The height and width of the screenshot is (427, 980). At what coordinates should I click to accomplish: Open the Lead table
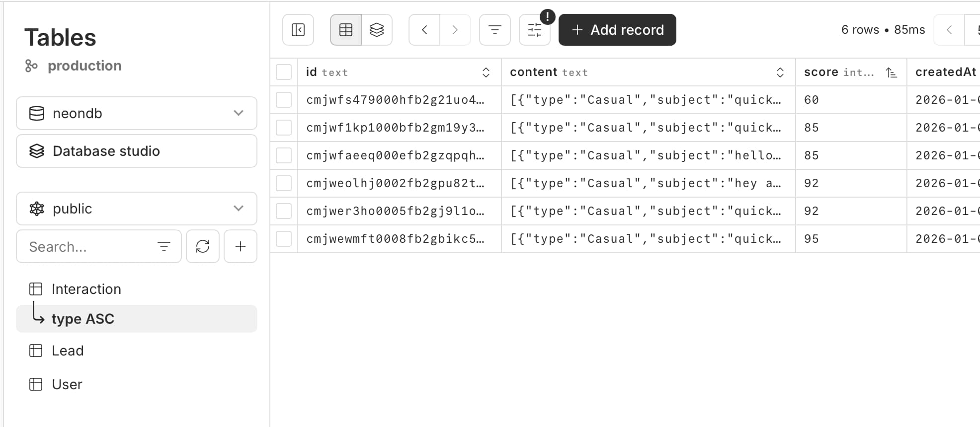[x=68, y=351]
